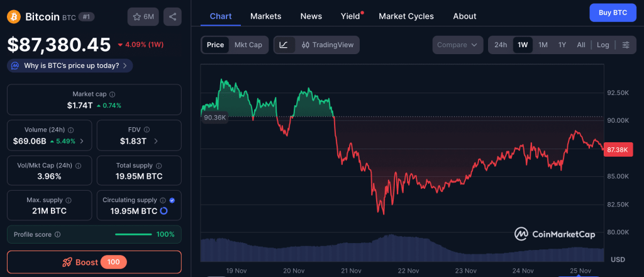Expand Volume (24h) details arrow

point(82,141)
